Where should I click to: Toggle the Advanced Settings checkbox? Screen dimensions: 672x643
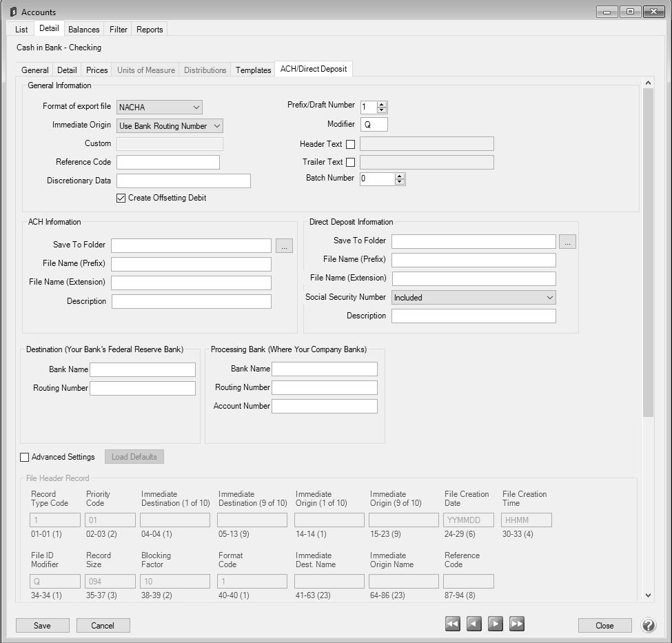pos(25,457)
